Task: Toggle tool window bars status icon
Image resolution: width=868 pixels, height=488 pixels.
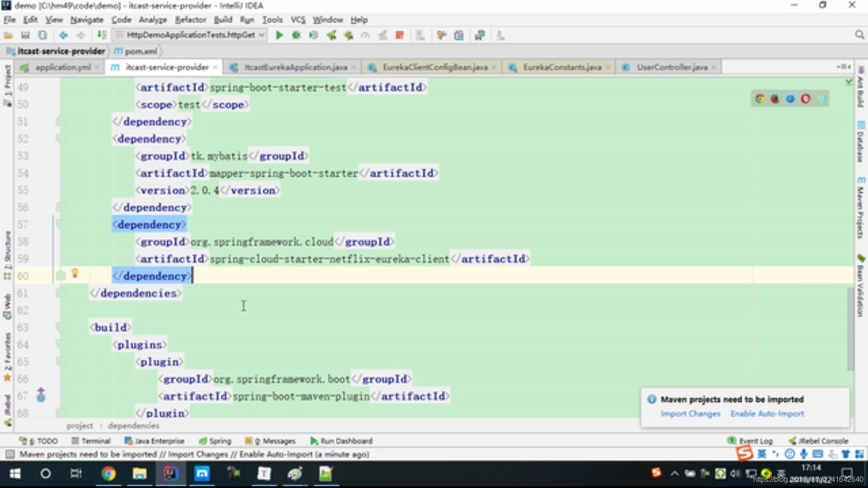Action: (x=10, y=454)
